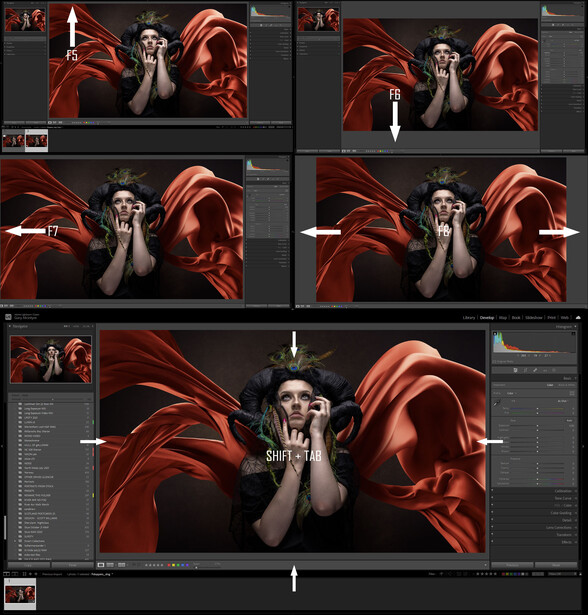Switch to the Book module

click(516, 317)
